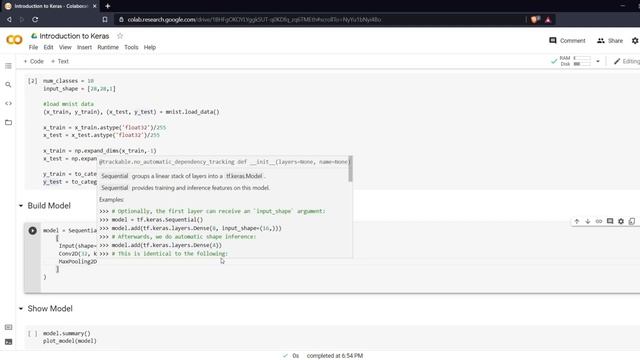
Task: Reload the current page
Action: tap(35, 19)
